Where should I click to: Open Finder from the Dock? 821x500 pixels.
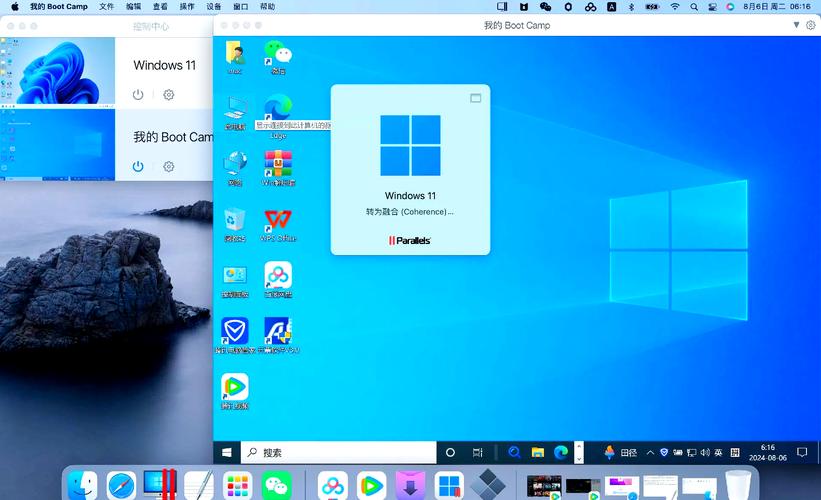(x=83, y=485)
